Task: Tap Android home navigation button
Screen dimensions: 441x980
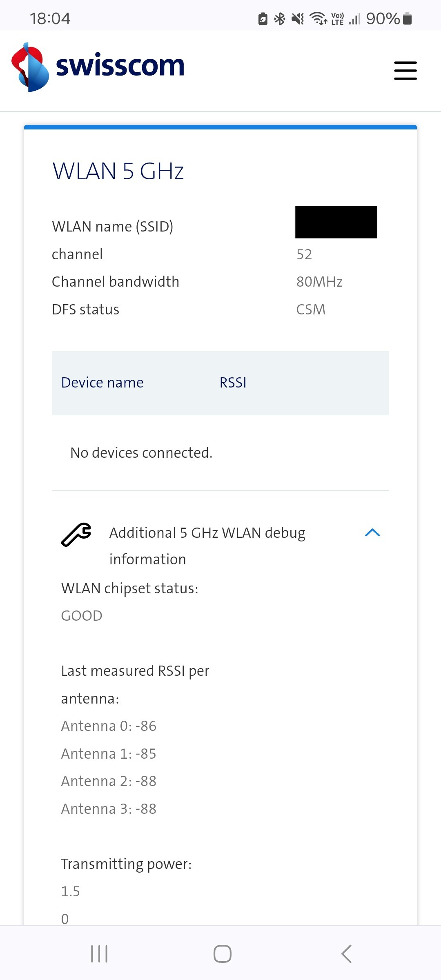Action: [222, 954]
